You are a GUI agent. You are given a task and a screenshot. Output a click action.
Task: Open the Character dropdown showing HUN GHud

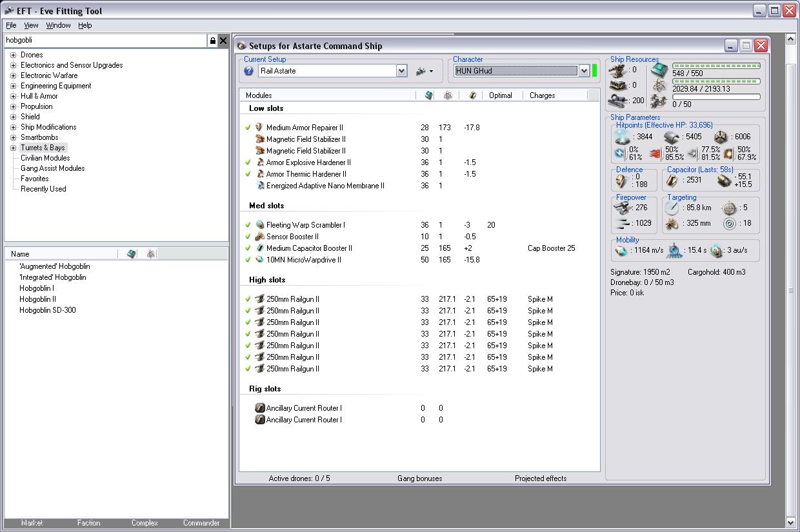coord(584,71)
